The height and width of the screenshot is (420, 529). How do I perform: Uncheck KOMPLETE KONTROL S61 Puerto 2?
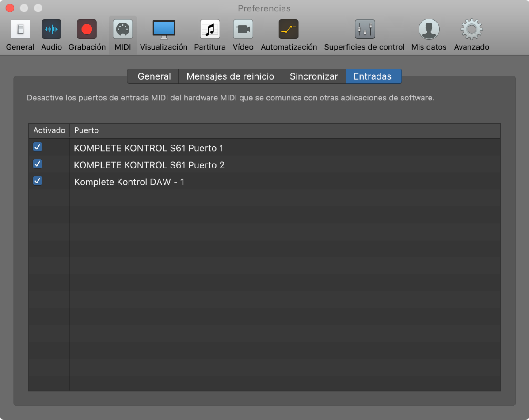point(38,164)
